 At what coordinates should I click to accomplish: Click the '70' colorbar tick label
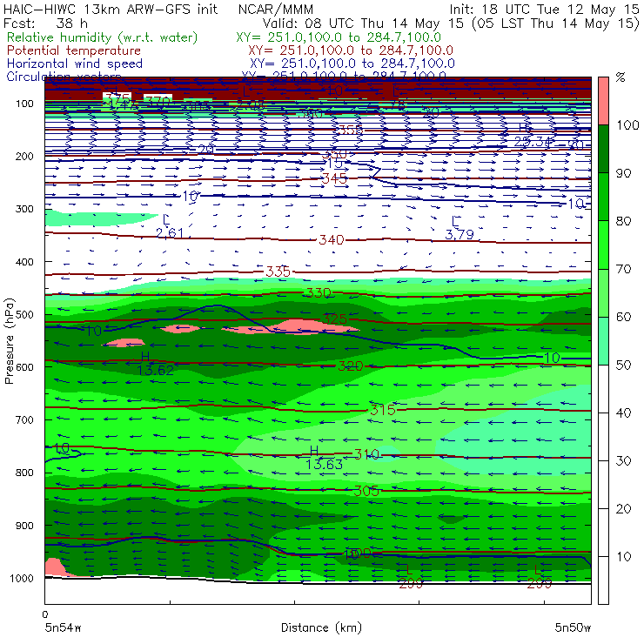click(x=623, y=269)
